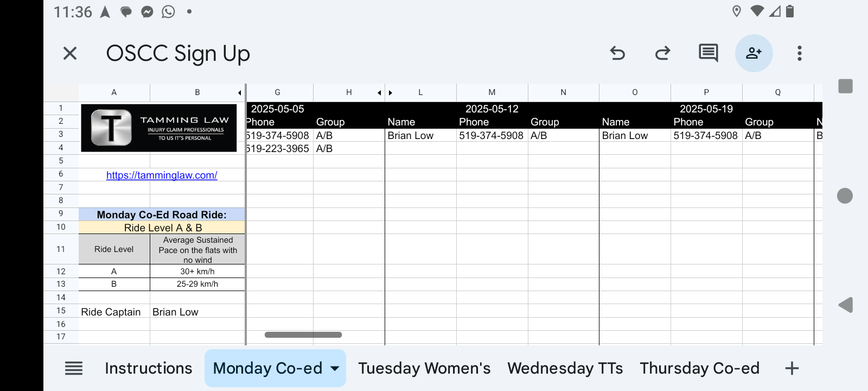Expand hidden columns before column L
This screenshot has width=868, height=391.
tap(391, 93)
